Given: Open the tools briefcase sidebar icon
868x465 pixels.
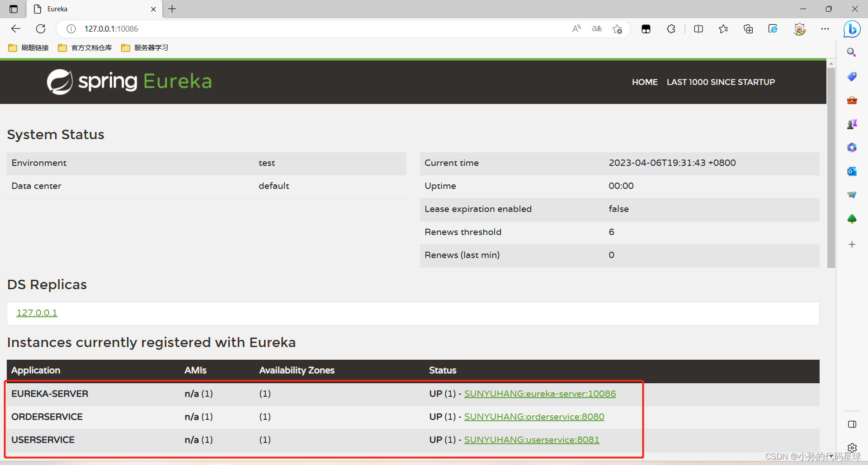Looking at the screenshot, I should [852, 100].
